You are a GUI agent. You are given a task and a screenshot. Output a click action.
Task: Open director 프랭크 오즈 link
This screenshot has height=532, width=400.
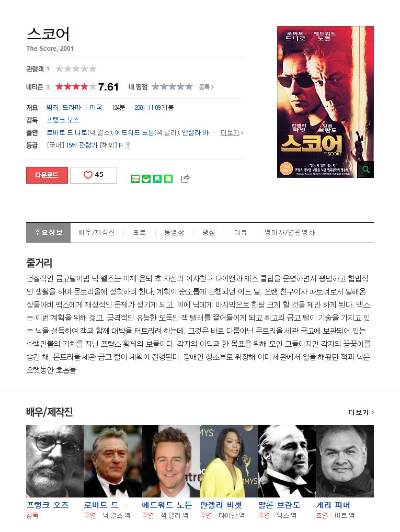[63, 120]
